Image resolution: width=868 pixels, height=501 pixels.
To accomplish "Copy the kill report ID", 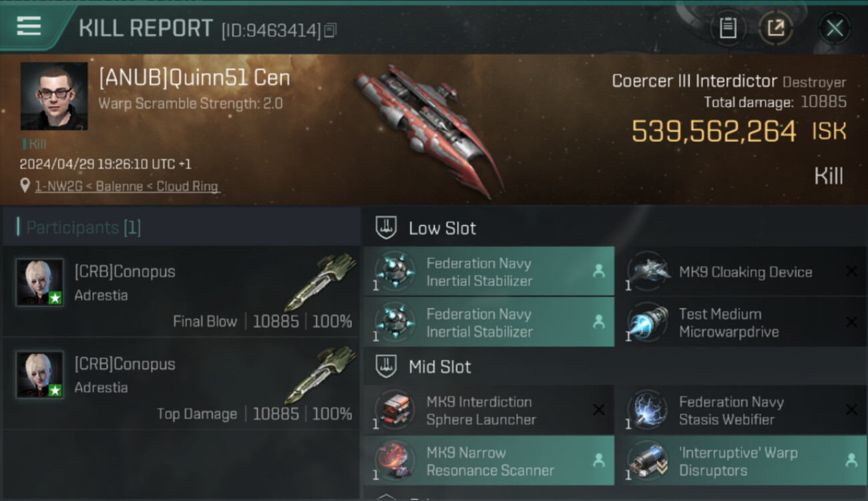I will [x=331, y=30].
